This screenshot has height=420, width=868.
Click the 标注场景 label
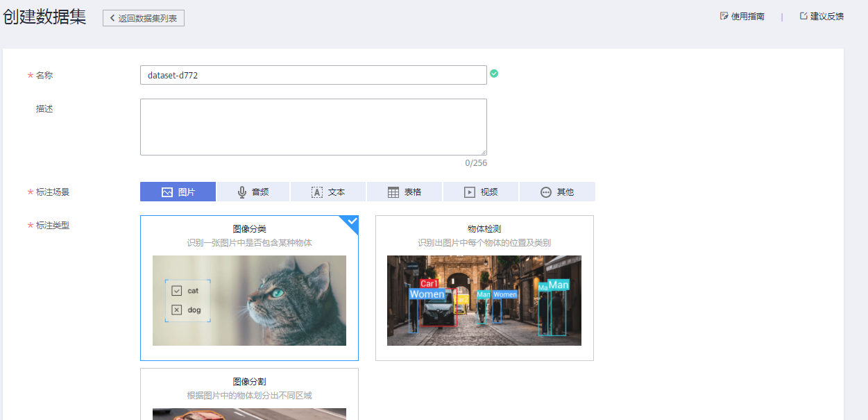[x=53, y=192]
